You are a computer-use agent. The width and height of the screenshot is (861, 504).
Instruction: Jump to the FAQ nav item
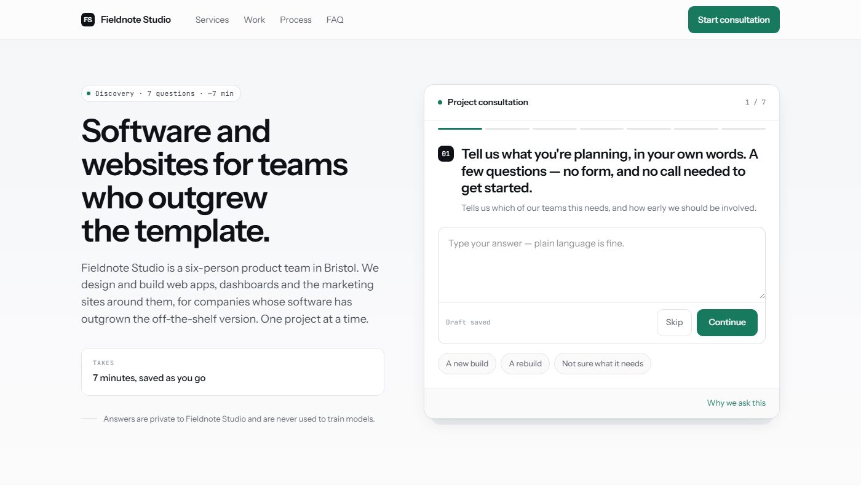(335, 20)
